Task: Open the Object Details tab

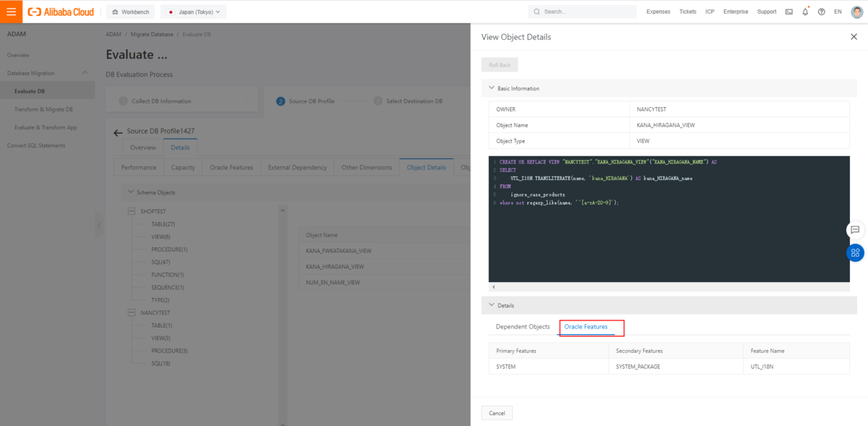Action: point(426,167)
